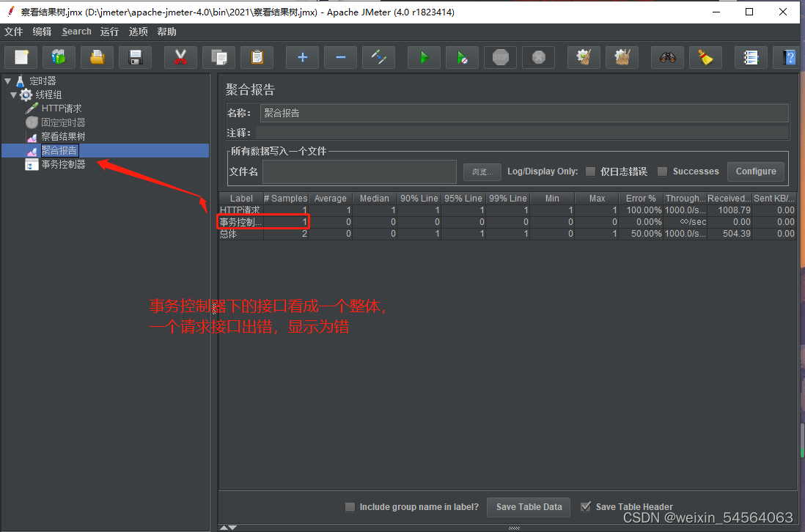Click into the 注释 comment field
805x532 pixels.
coord(522,133)
